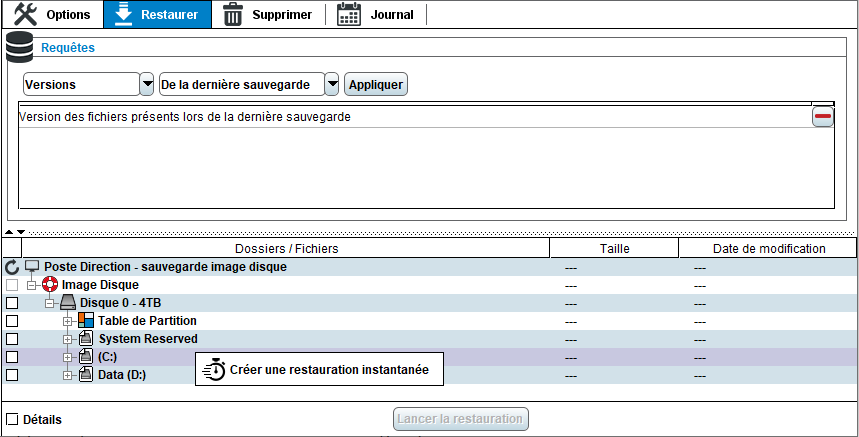Collapse the panel with the up arrow
The width and height of the screenshot is (859, 437).
9,232
